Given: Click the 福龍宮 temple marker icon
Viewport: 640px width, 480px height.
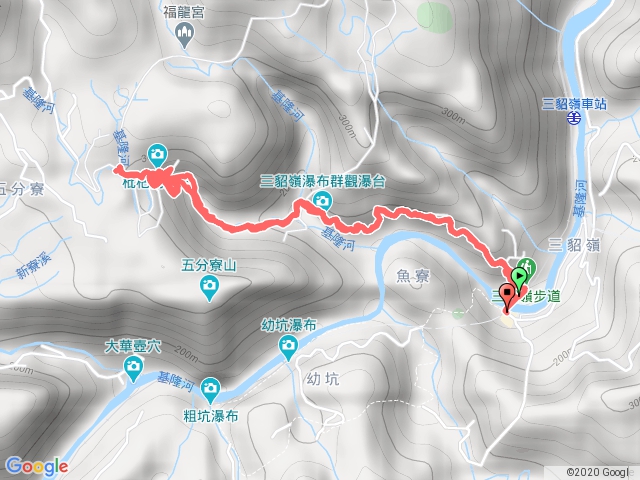Looking at the screenshot, I should tap(184, 34).
